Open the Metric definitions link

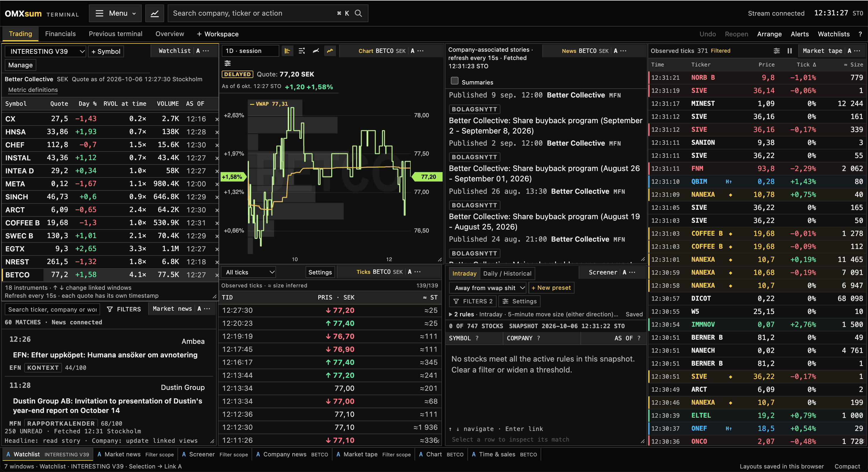click(x=33, y=90)
